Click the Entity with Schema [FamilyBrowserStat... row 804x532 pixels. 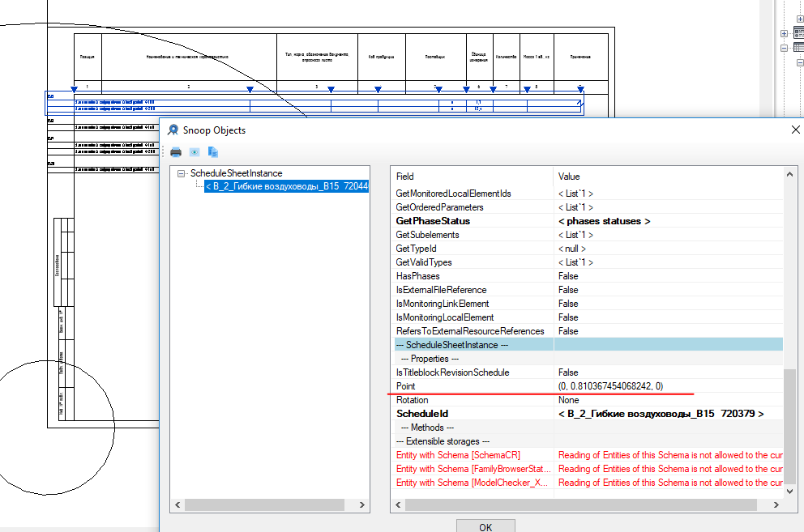(588, 469)
